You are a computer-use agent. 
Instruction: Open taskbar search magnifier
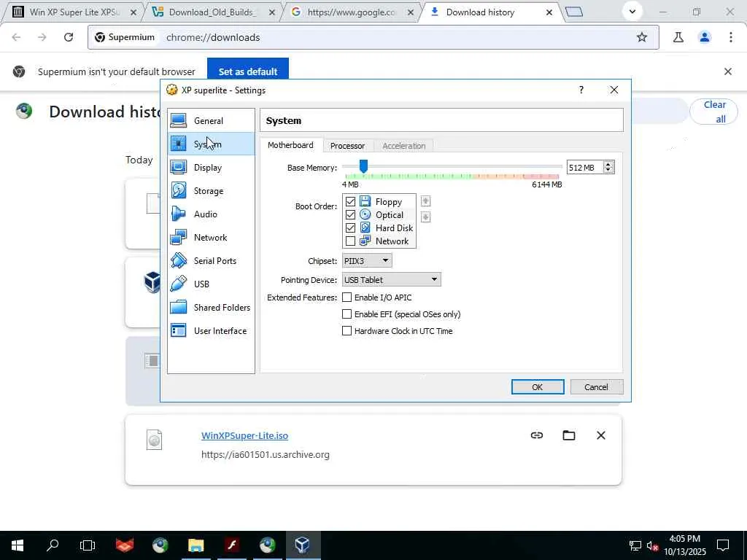[x=53, y=545]
